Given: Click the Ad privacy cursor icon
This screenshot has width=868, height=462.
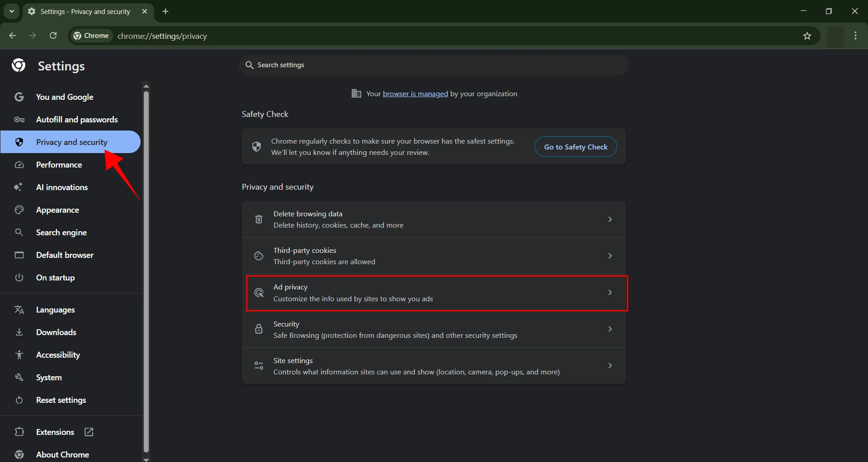Looking at the screenshot, I should (259, 293).
